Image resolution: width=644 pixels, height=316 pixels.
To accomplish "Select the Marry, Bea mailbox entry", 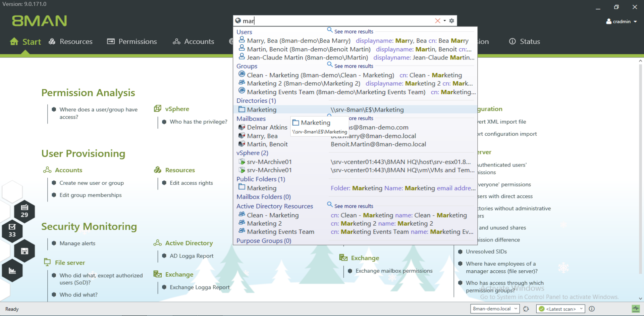I will pyautogui.click(x=355, y=136).
